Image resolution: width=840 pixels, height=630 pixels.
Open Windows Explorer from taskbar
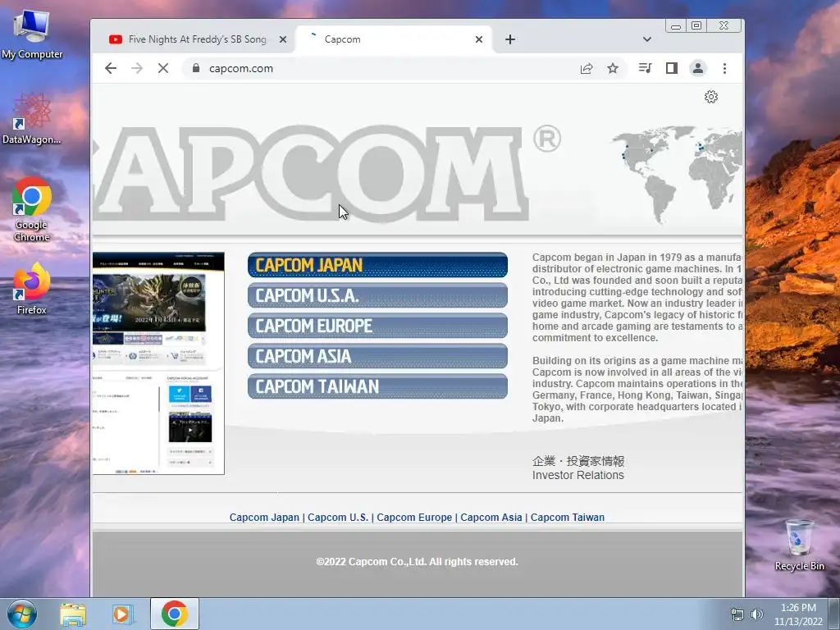(x=73, y=614)
